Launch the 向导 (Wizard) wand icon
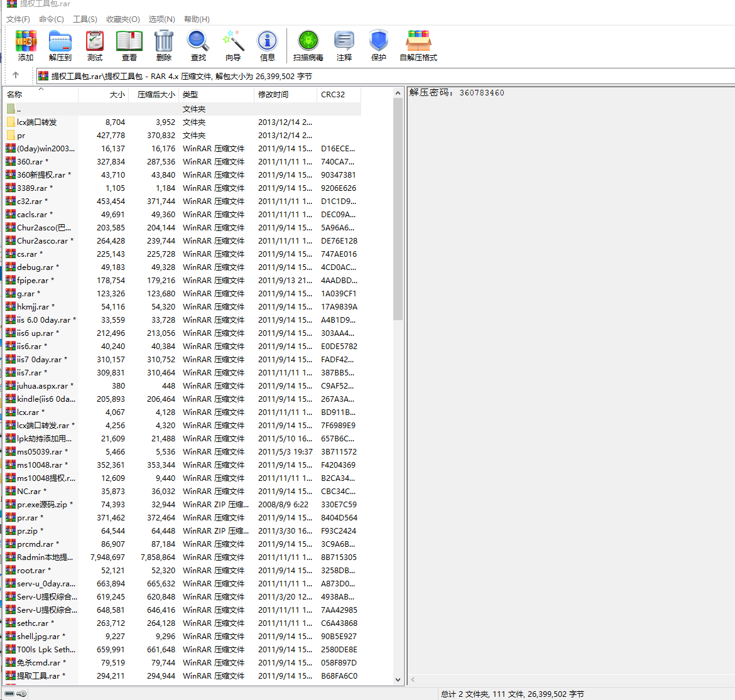Image resolution: width=735 pixels, height=700 pixels. tap(233, 41)
